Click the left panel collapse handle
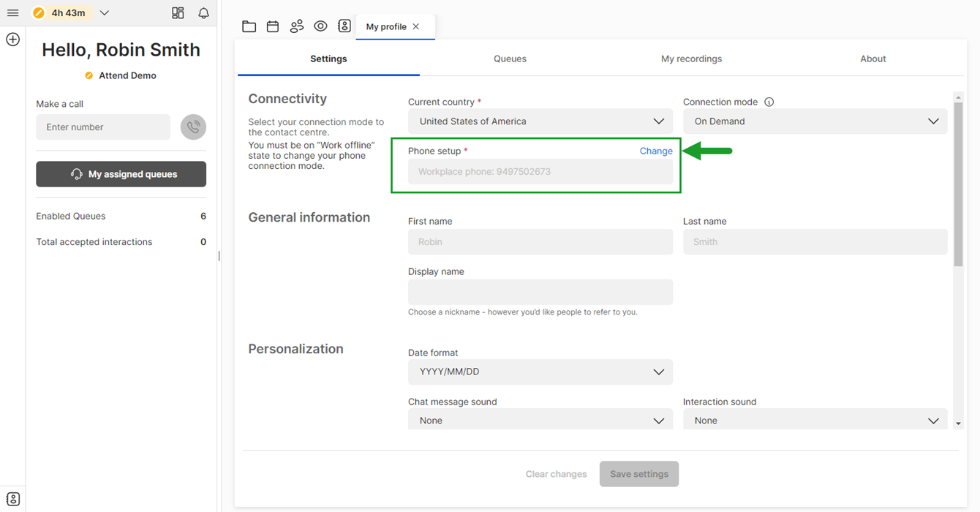The height and width of the screenshot is (512, 980). [219, 256]
